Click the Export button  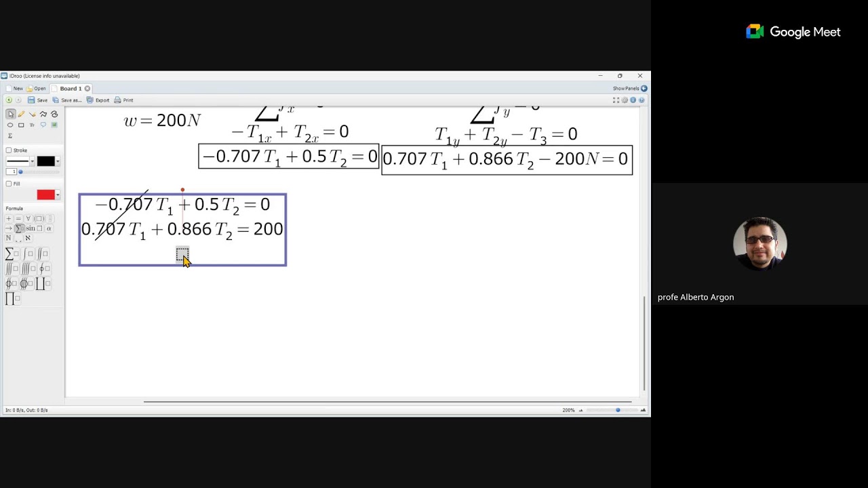tap(98, 100)
